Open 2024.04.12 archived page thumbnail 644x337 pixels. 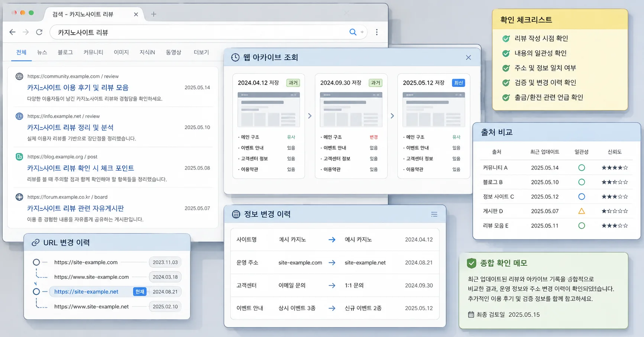tap(269, 110)
